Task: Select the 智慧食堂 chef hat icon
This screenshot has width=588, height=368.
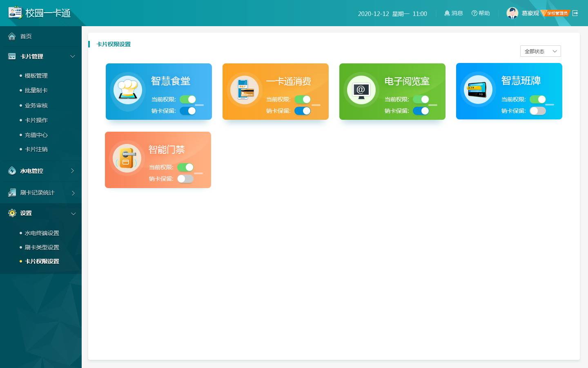Action: pos(128,90)
